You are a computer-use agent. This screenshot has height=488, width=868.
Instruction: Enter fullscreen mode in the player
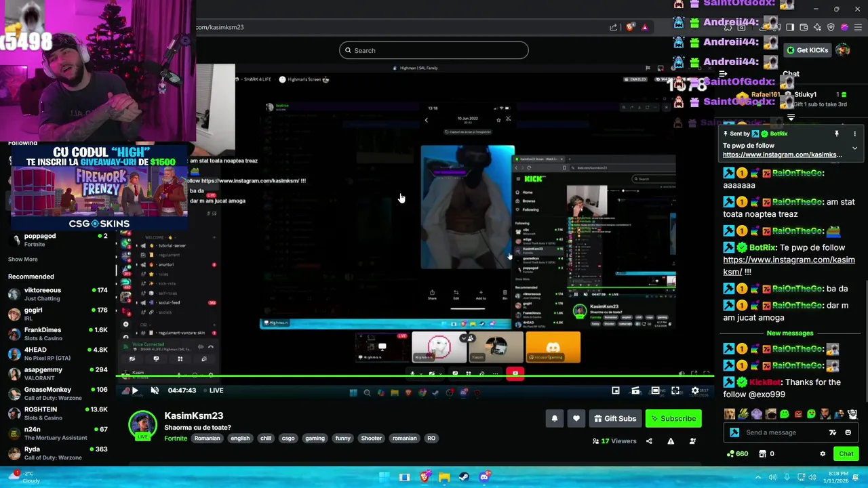coord(675,390)
